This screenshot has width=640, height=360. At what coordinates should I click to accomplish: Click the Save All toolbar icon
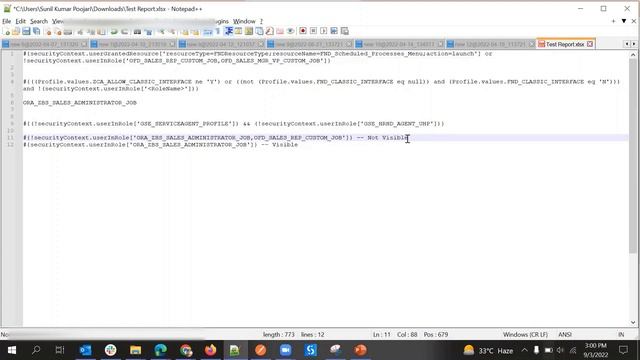coord(36,31)
